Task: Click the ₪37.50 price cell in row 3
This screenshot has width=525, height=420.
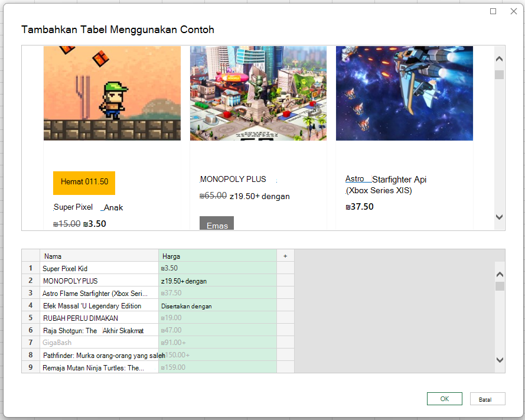Action: click(218, 293)
